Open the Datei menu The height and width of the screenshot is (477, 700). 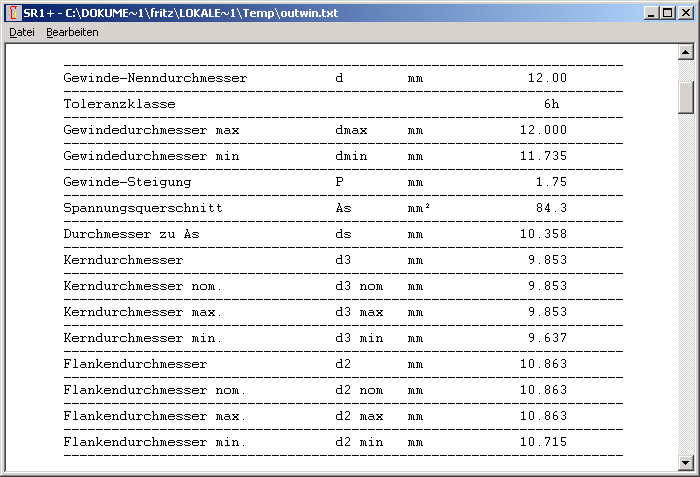click(22, 32)
